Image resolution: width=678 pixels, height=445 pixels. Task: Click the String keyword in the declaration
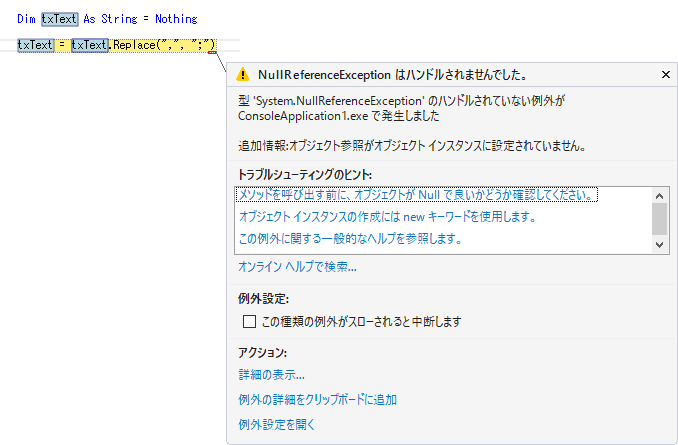pos(119,19)
